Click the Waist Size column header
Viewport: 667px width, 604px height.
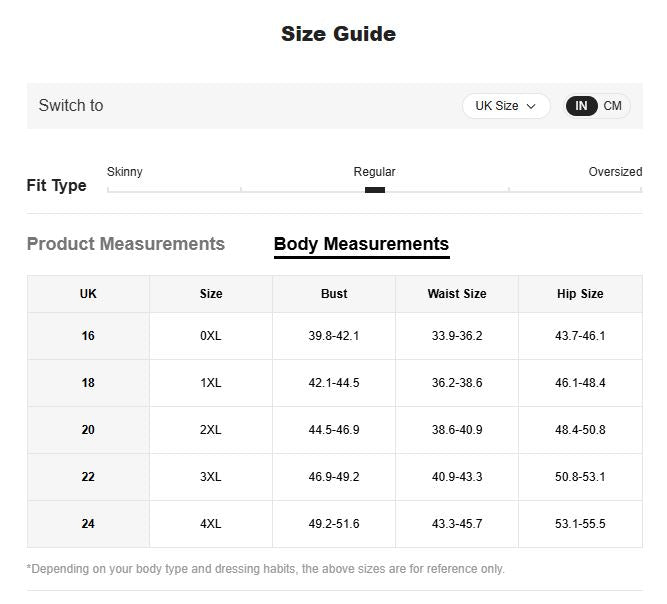tap(457, 294)
